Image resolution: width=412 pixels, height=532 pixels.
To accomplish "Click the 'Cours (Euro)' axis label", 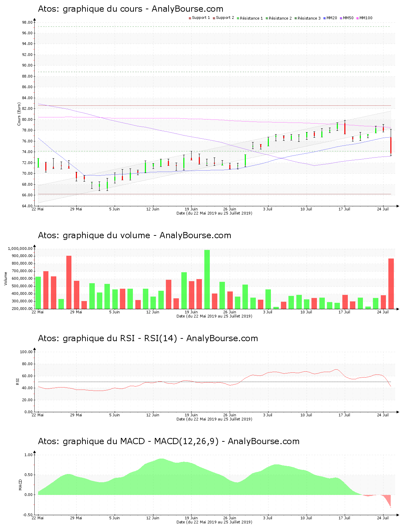I will pyautogui.click(x=19, y=114).
